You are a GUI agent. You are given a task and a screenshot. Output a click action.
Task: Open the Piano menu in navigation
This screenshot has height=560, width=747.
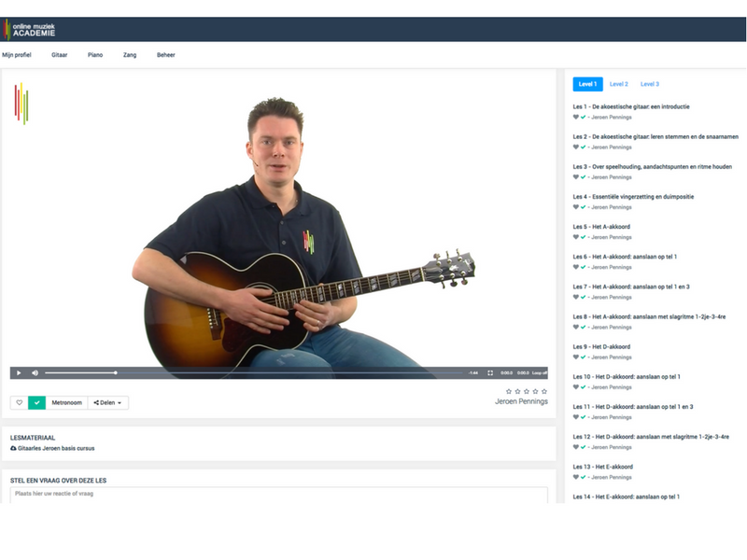click(x=95, y=55)
